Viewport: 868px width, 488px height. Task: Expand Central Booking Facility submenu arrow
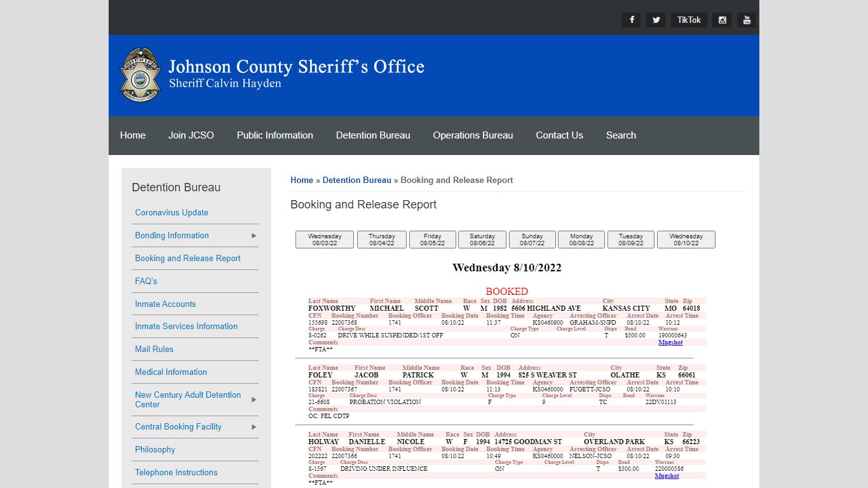(254, 427)
